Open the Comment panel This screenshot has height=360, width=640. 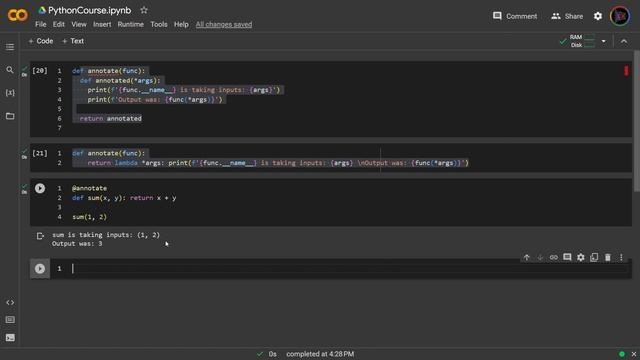(x=515, y=16)
